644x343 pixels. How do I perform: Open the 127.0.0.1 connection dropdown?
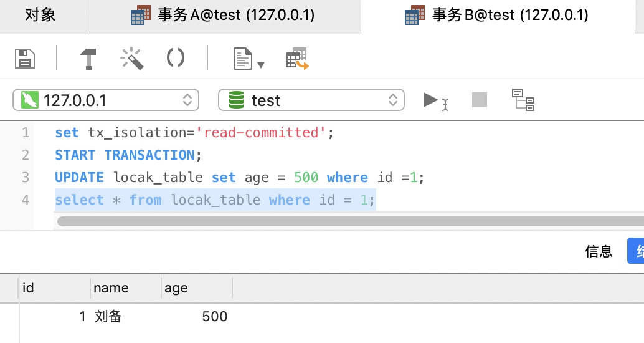coord(105,100)
